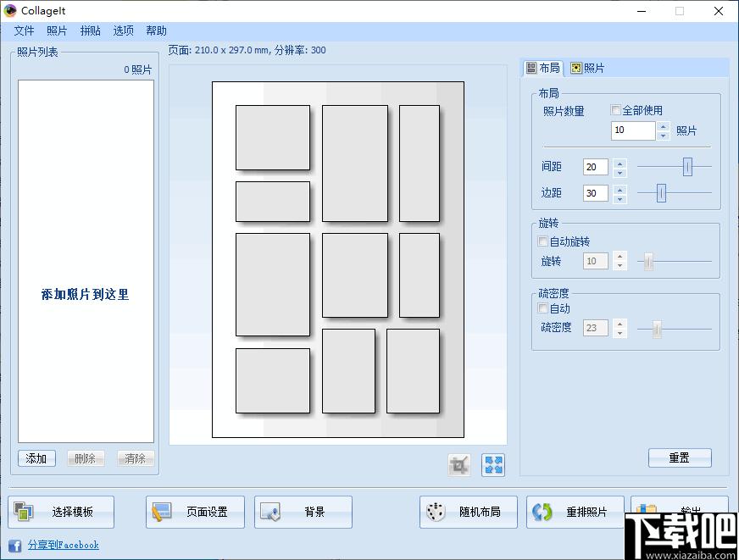Click the 删除 button
This screenshot has width=739, height=560.
[86, 458]
